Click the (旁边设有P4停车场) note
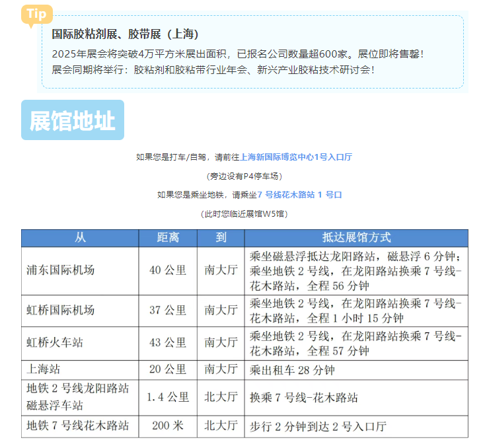The image size is (485, 448). (244, 176)
